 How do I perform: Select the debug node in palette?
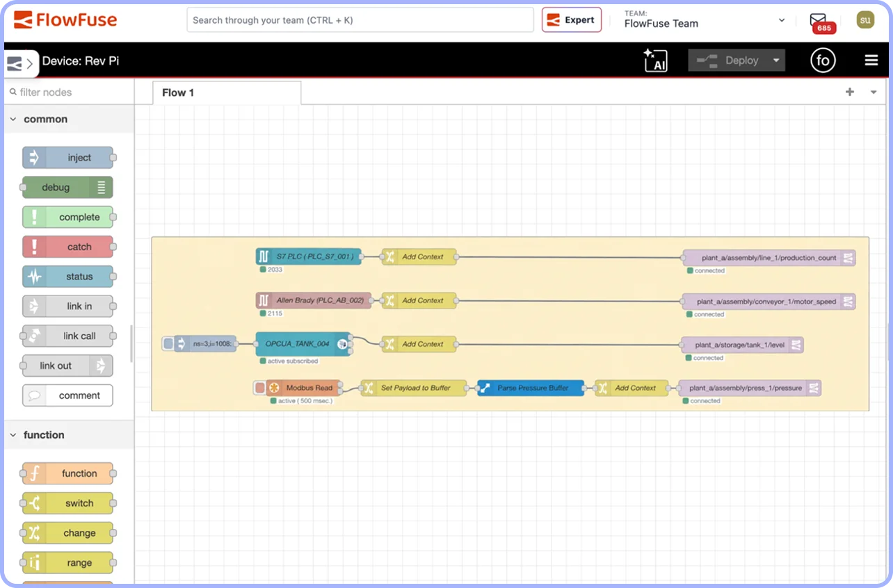(67, 188)
